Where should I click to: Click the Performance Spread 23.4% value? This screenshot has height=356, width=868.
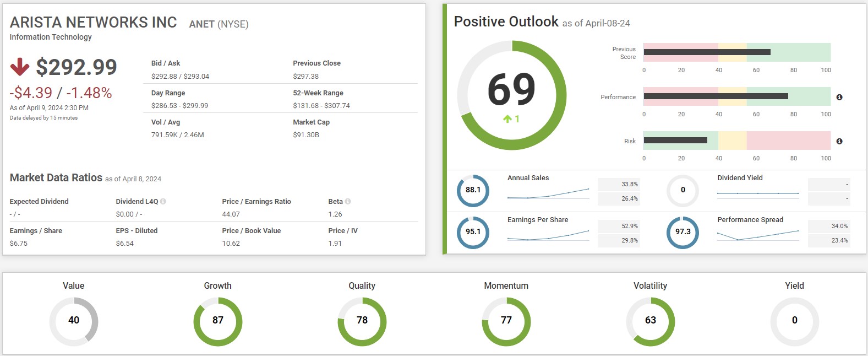840,240
